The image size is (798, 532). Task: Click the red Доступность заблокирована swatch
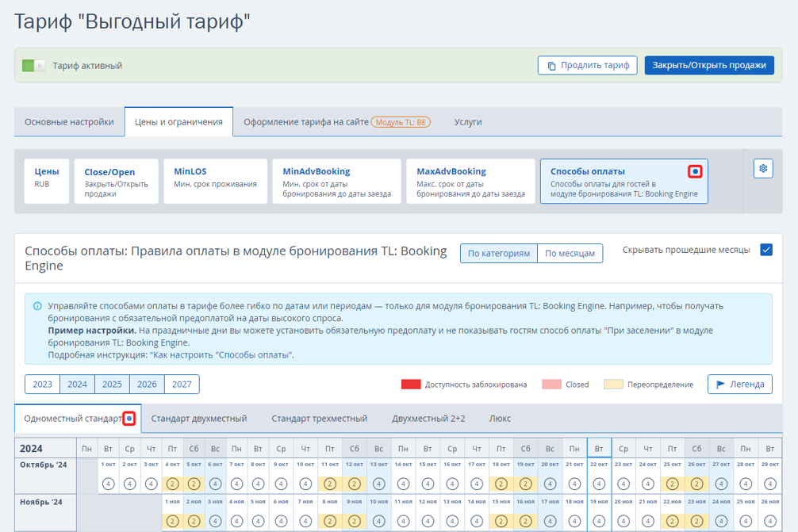point(410,385)
